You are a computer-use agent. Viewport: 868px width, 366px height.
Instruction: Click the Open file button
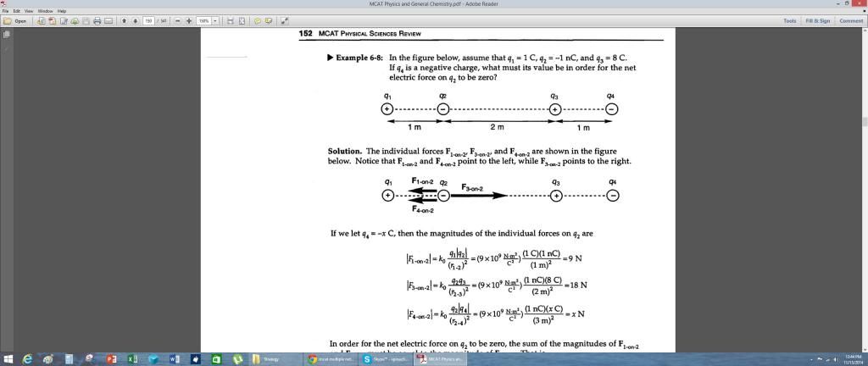(15, 20)
